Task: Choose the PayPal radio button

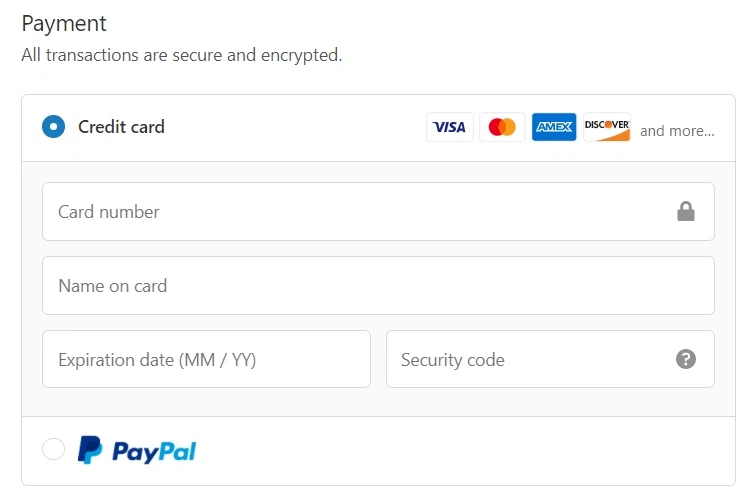Action: coord(53,450)
